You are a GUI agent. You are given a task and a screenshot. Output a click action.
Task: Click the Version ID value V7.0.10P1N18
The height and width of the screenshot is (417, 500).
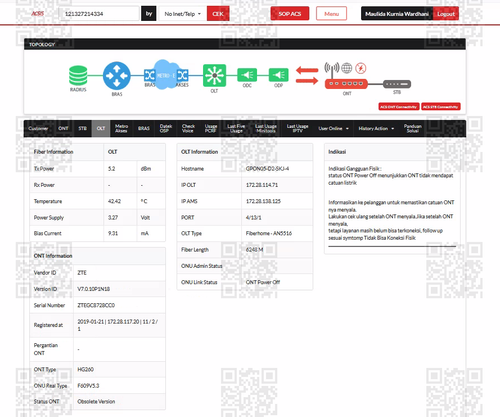pyautogui.click(x=94, y=289)
